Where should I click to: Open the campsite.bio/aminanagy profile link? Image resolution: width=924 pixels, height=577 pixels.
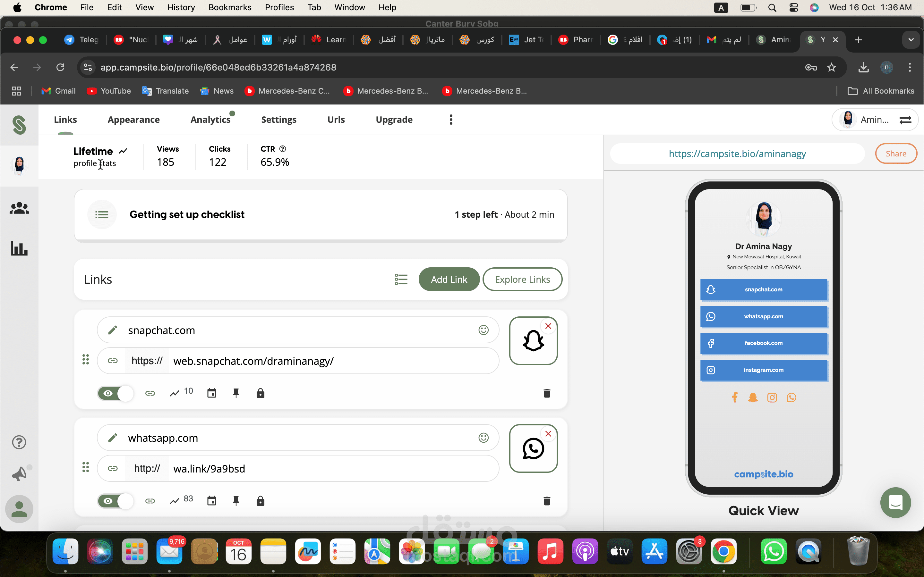click(737, 154)
